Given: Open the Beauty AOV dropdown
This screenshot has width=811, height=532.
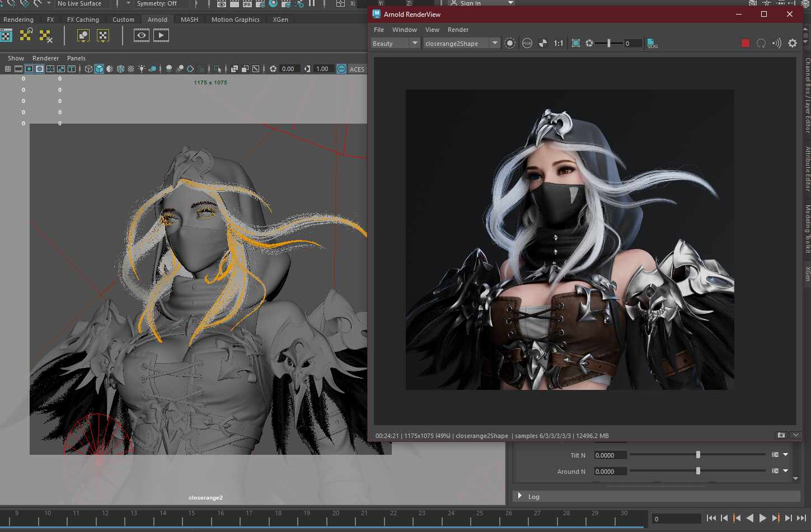Looking at the screenshot, I should click(395, 43).
